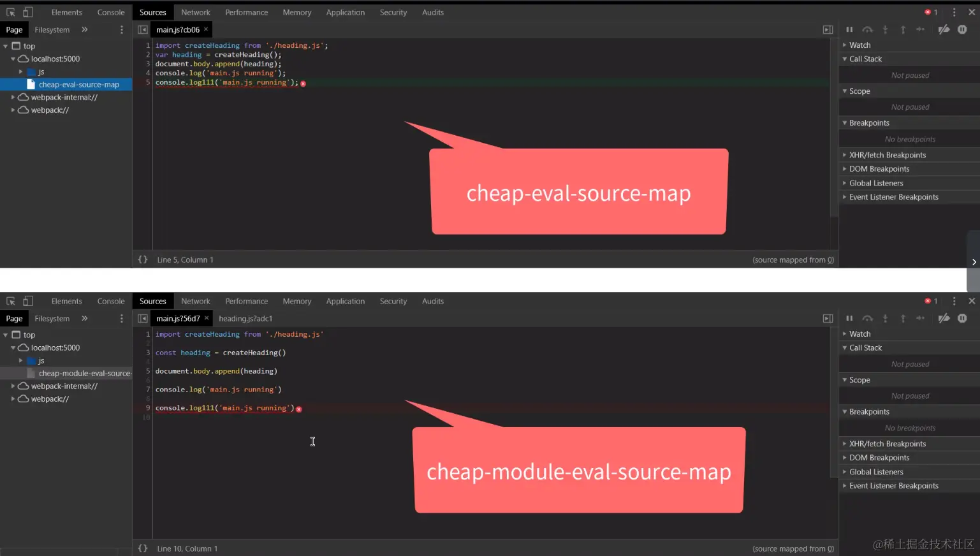This screenshot has height=556, width=980.
Task: Toggle device toolbar in cheap-eval DevTools
Action: 28,12
